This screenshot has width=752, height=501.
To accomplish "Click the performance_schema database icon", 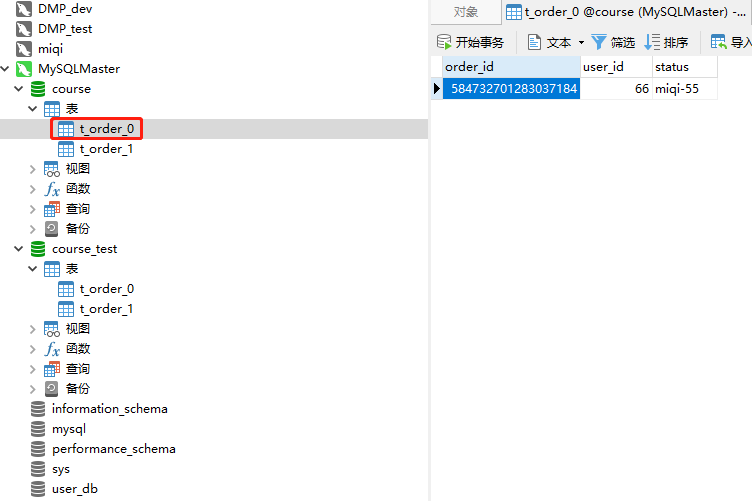I will [38, 449].
